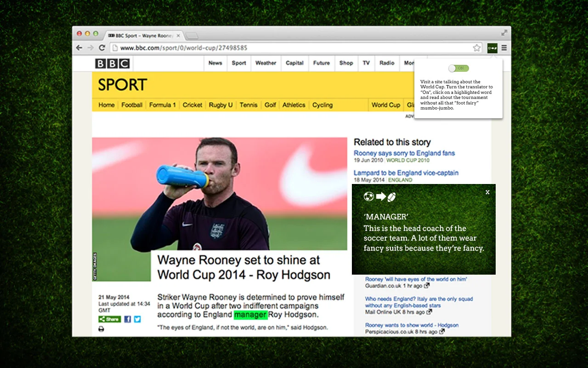Share article on Twitter icon

137,319
